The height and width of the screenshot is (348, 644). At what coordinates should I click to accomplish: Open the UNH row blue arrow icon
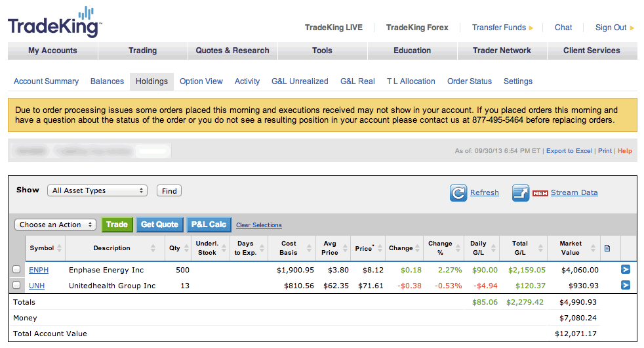(x=626, y=285)
